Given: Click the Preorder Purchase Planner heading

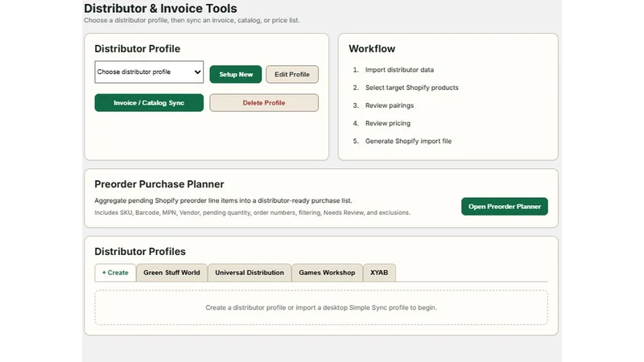Looking at the screenshot, I should pyautogui.click(x=159, y=184).
